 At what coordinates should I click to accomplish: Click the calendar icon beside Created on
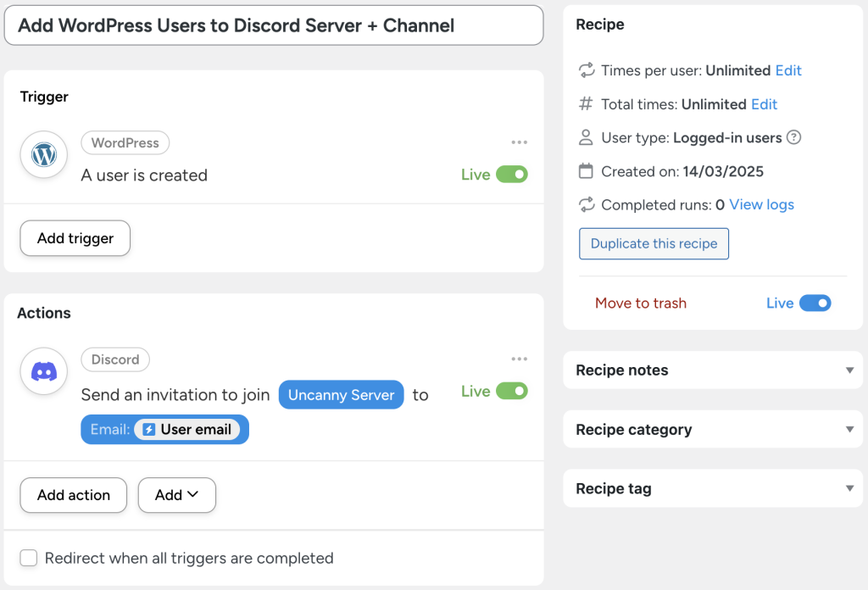tap(586, 171)
